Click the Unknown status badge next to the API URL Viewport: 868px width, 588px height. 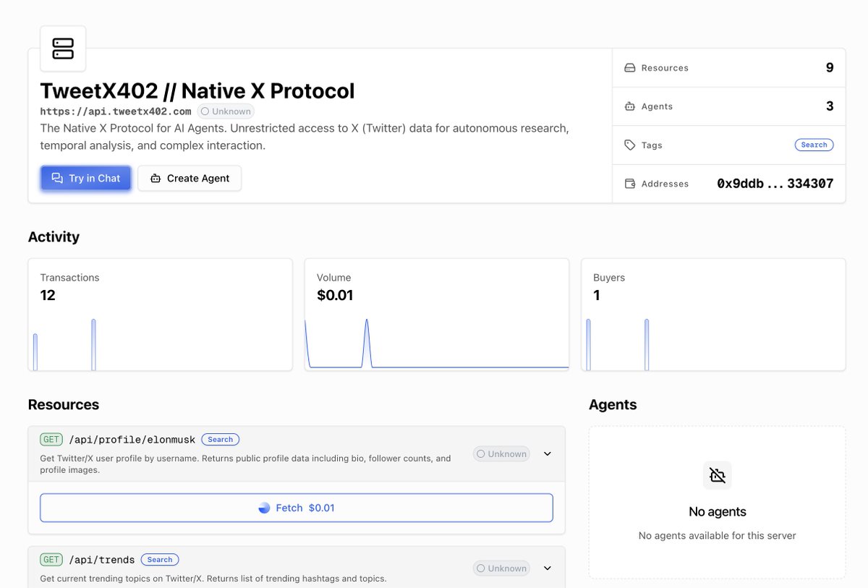pyautogui.click(x=226, y=111)
